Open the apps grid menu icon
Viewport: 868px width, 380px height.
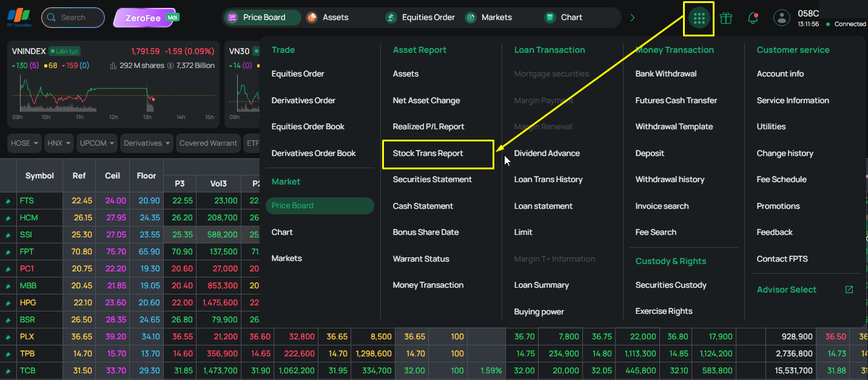tap(699, 18)
